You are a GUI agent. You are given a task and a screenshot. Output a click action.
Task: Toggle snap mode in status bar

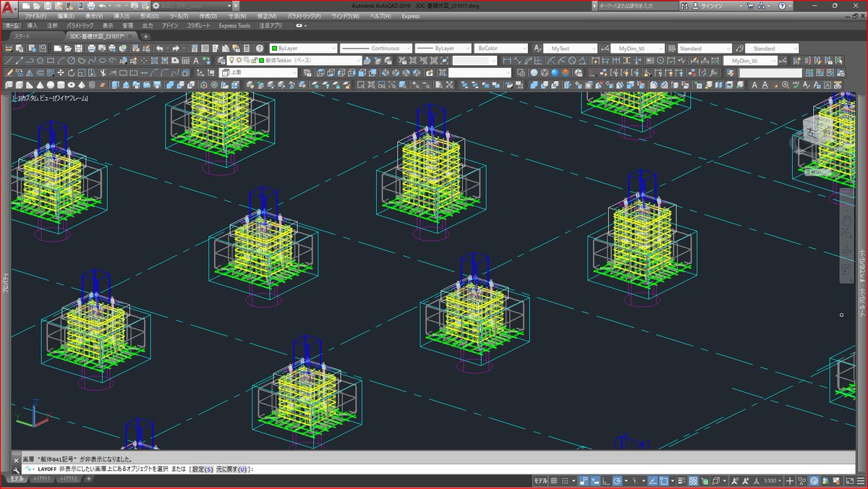564,481
